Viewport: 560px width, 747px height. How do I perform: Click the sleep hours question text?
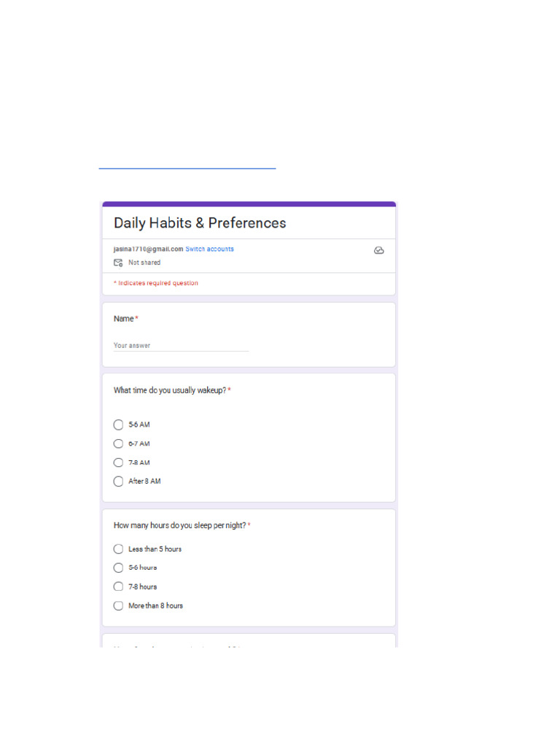click(179, 525)
